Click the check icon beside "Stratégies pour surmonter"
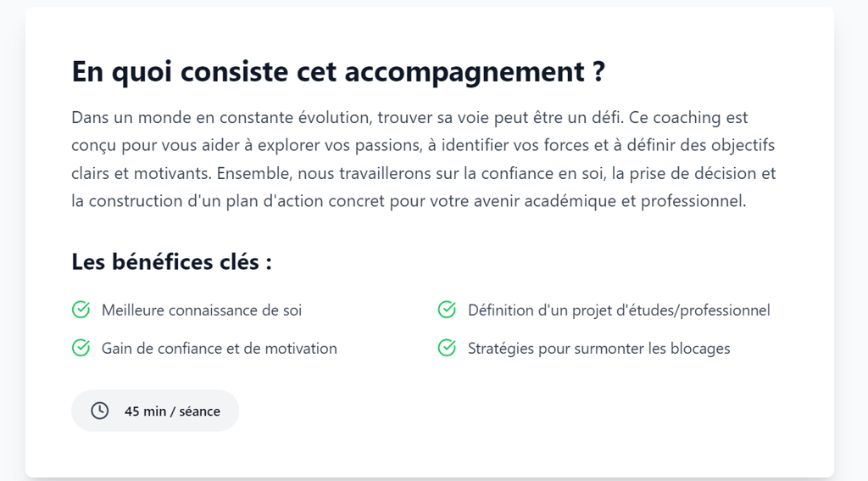 (447, 348)
